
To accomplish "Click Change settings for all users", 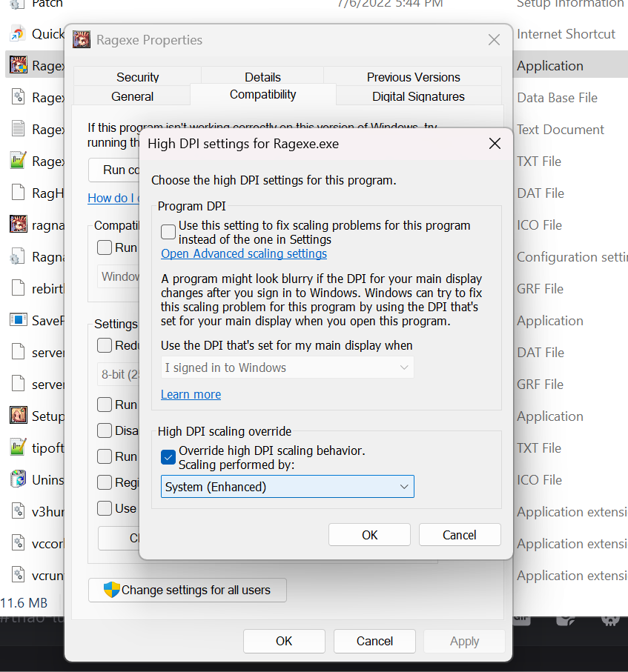I will tap(187, 590).
